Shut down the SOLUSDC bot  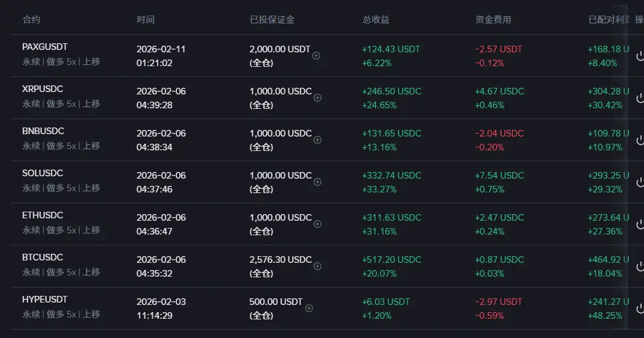640,182
